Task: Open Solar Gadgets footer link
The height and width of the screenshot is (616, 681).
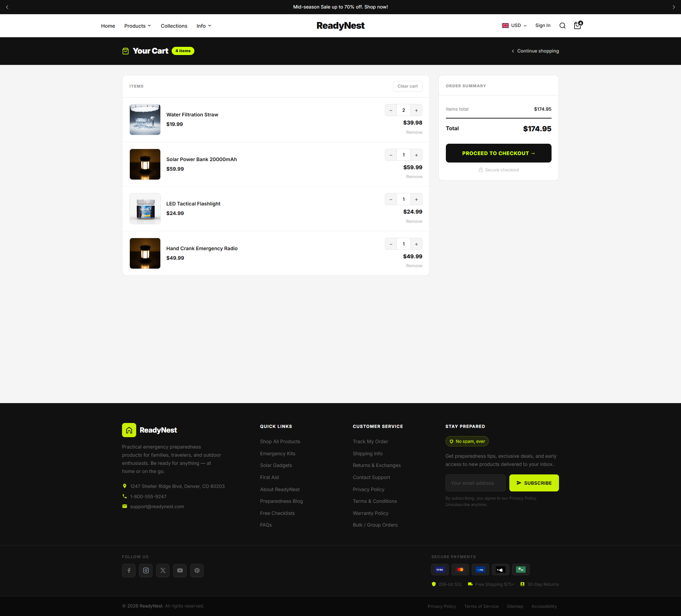Action: pos(276,465)
